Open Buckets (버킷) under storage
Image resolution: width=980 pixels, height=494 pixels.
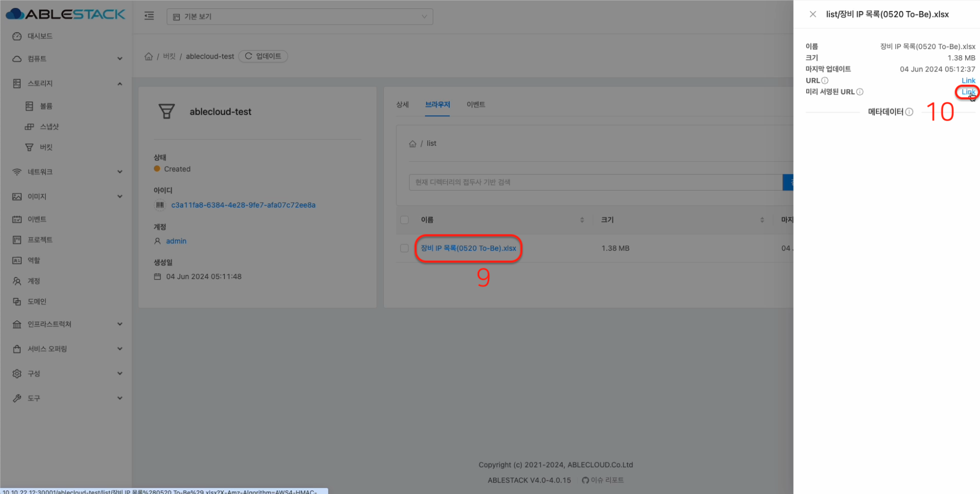[x=46, y=147]
